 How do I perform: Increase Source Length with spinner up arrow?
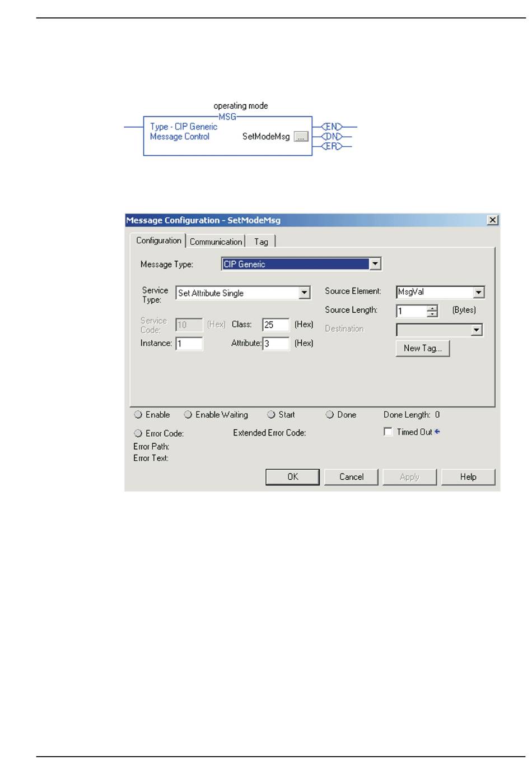(432, 308)
